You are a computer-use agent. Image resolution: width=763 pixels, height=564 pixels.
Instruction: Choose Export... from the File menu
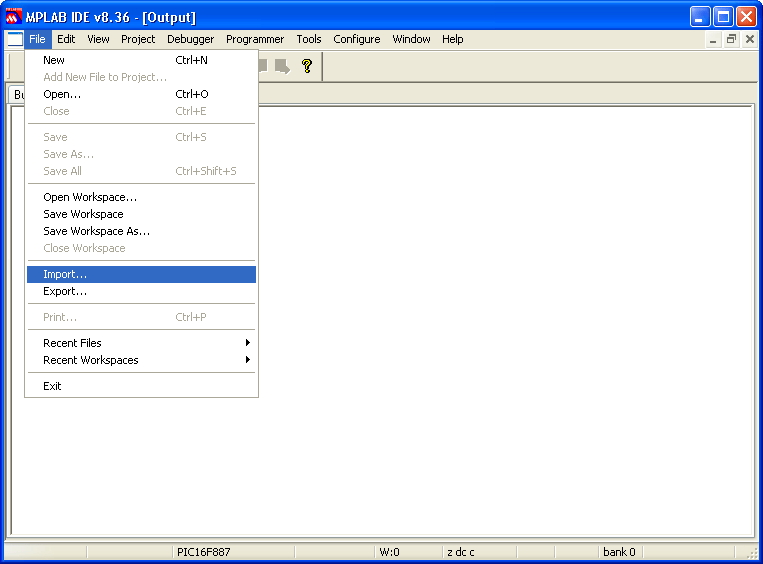pyautogui.click(x=141, y=291)
